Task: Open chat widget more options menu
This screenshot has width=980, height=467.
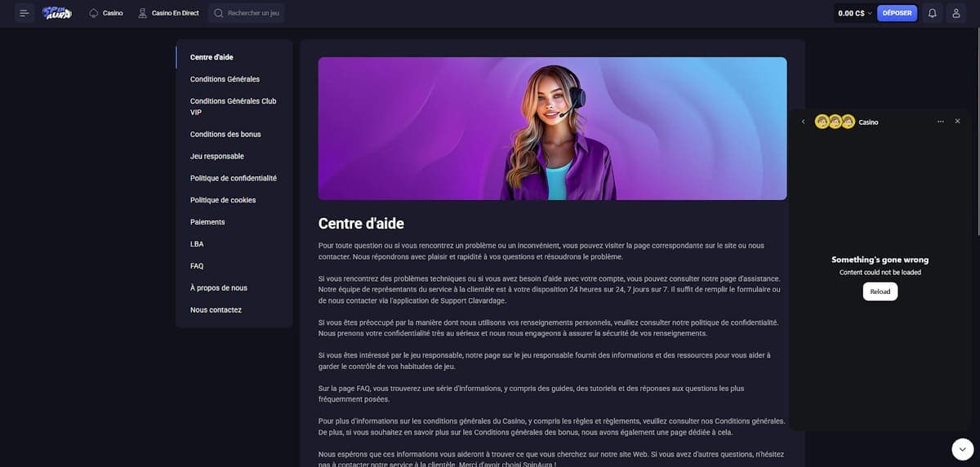Action: (x=941, y=122)
